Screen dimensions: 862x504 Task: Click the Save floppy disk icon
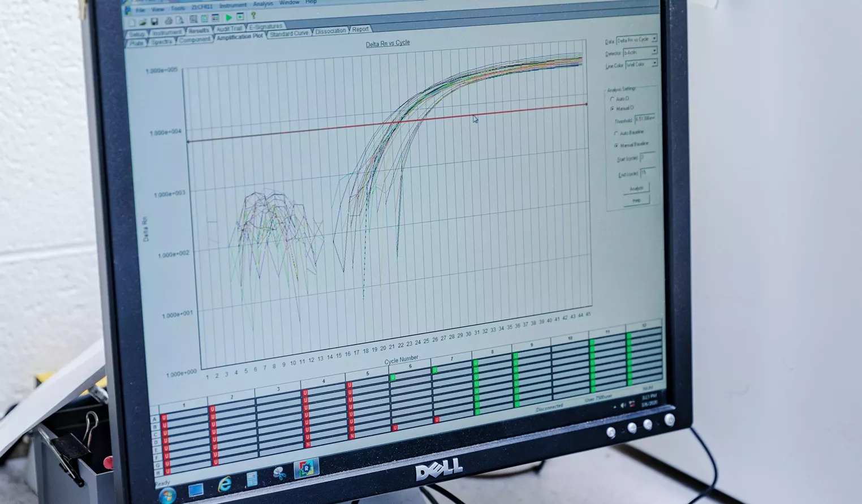coord(154,21)
